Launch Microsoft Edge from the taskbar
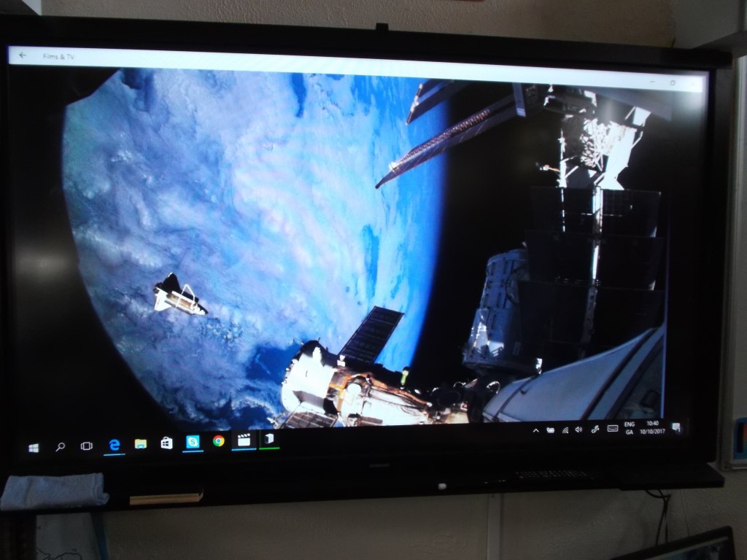This screenshot has height=560, width=747. point(114,444)
